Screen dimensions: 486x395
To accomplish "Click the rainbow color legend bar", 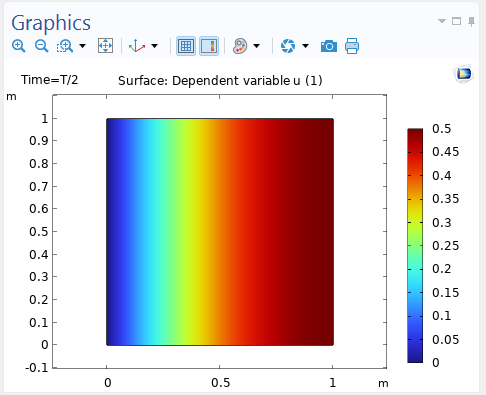I will click(415, 245).
